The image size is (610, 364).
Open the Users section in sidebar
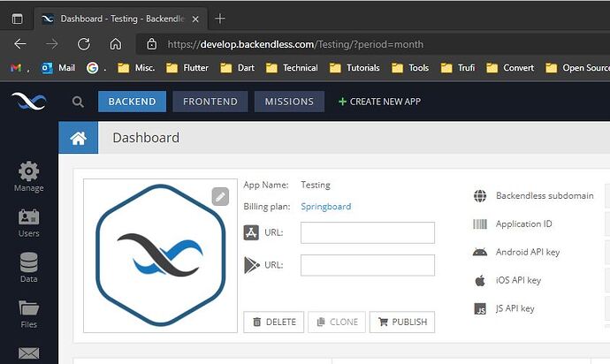(x=29, y=223)
